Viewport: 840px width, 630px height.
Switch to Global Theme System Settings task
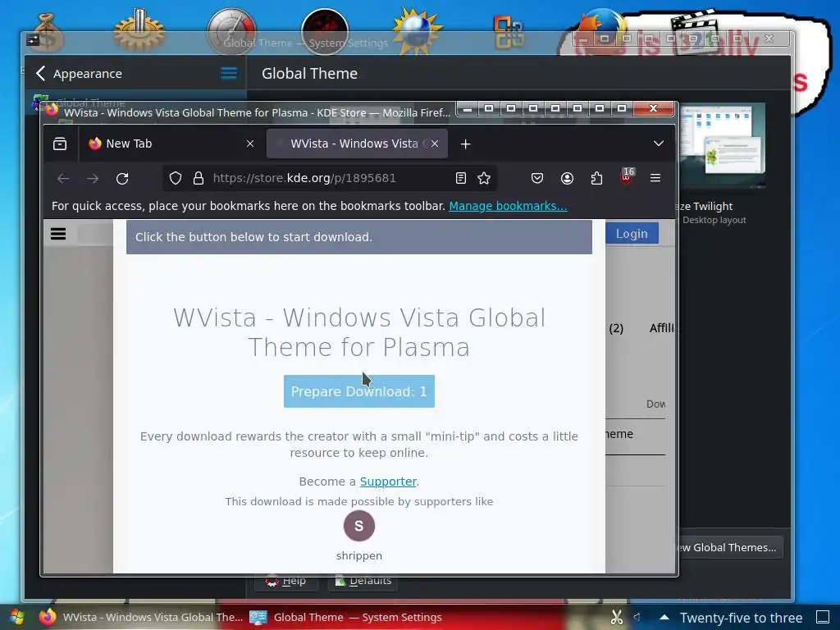point(345,617)
